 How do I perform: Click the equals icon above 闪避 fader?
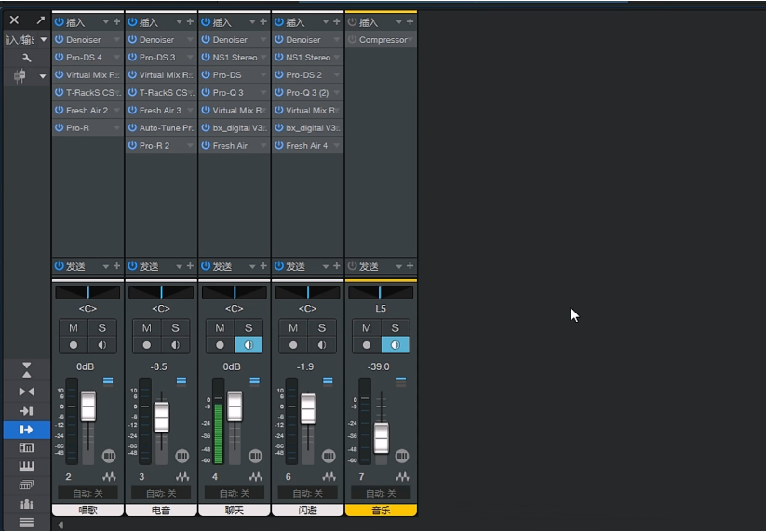coord(328,381)
